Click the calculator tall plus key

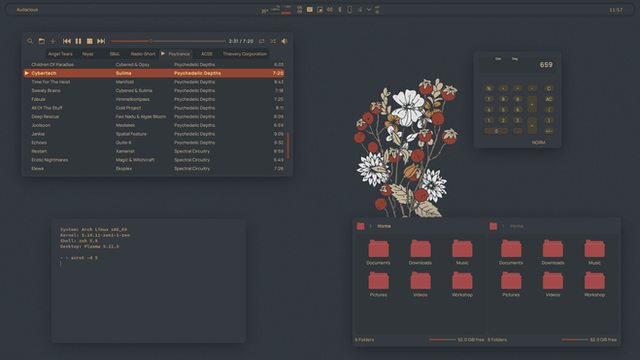click(x=532, y=104)
